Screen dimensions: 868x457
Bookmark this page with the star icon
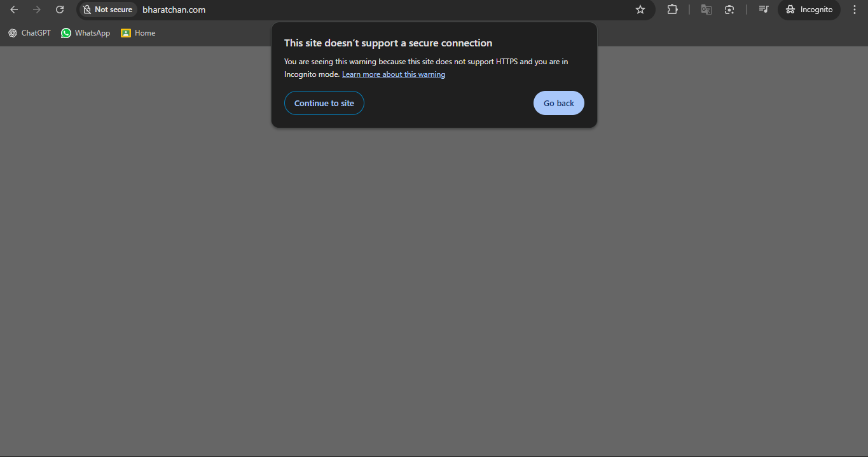point(640,10)
